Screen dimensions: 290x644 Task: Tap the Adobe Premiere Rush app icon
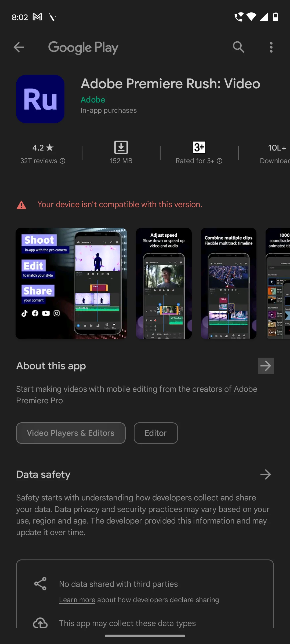coord(40,99)
